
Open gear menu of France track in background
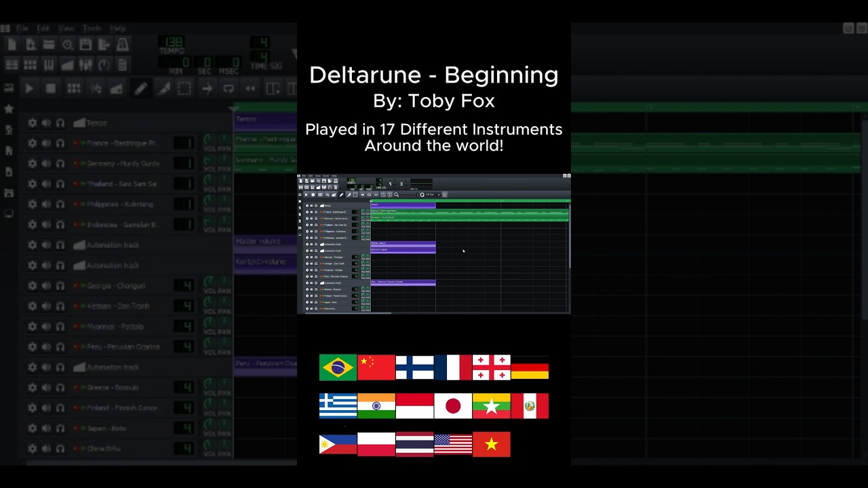(x=32, y=143)
